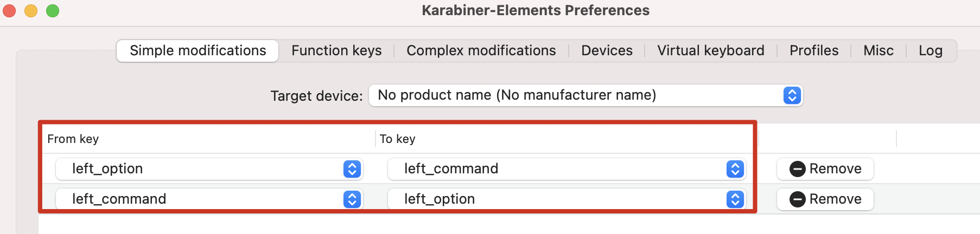Open the first row left_option From key dropdown
The width and height of the screenshot is (980, 234).
point(209,169)
